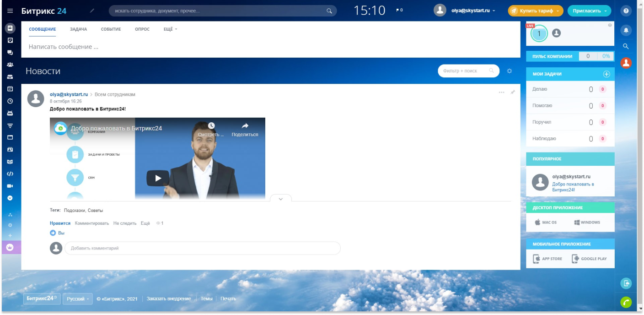
Task: Click in the Написать сообщение field
Action: 271,47
